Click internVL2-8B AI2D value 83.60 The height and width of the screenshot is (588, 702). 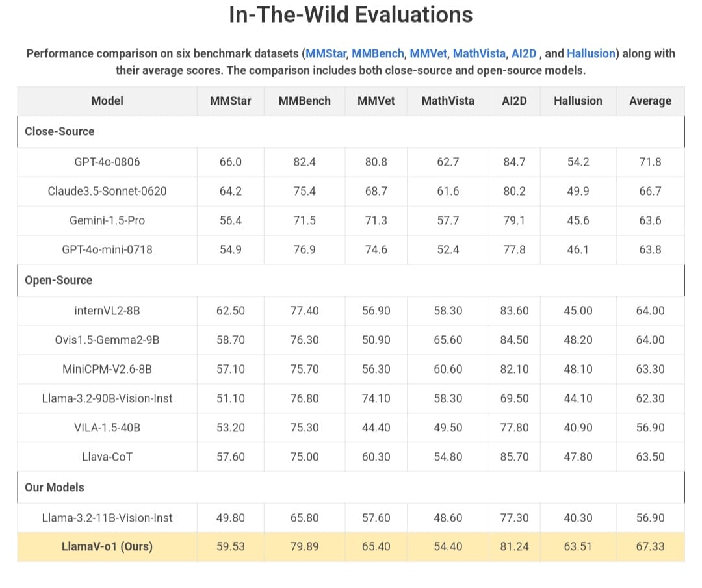coord(514,311)
